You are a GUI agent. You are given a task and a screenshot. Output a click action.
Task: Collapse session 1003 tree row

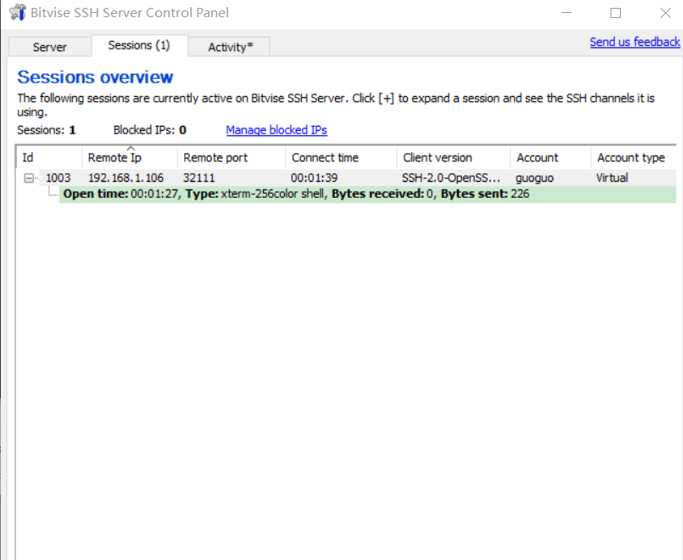pyautogui.click(x=29, y=178)
